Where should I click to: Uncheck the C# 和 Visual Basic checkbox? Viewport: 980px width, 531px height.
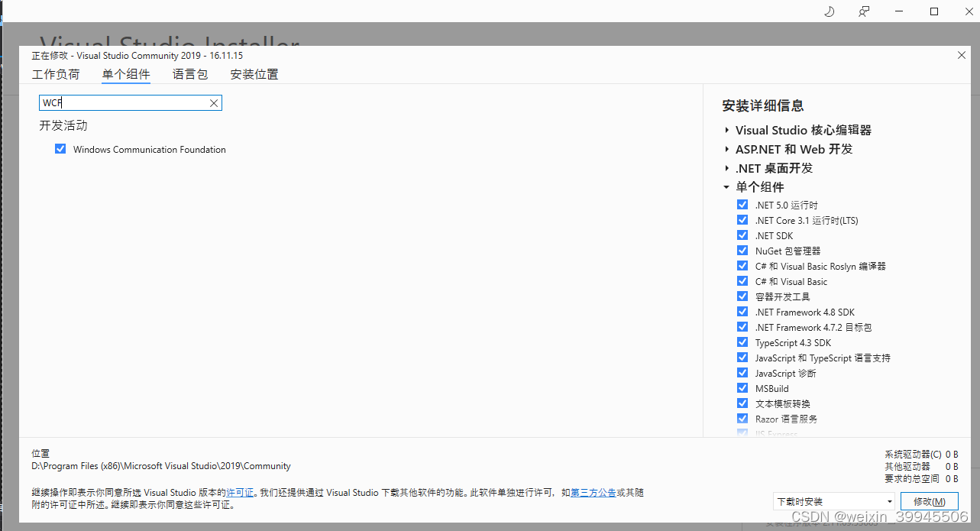742,281
